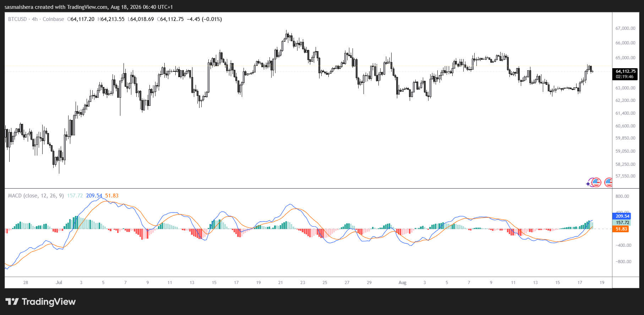
Task: Click the blue 209.54 axis price tag
Action: click(x=622, y=216)
